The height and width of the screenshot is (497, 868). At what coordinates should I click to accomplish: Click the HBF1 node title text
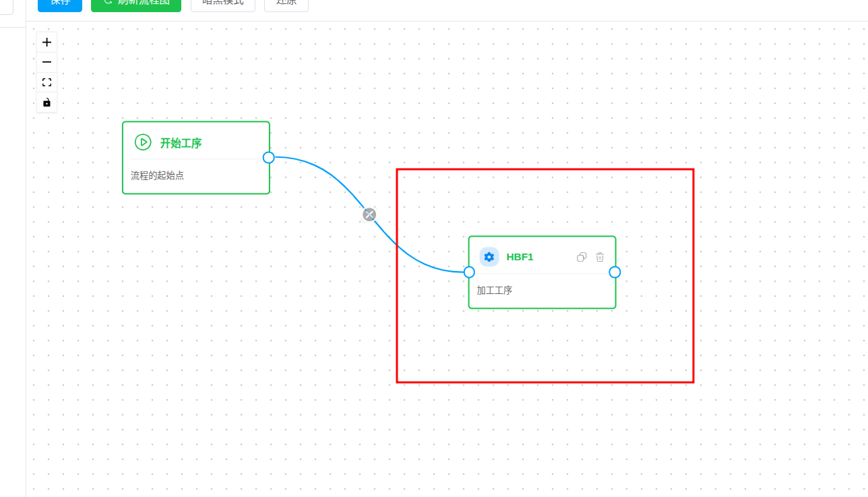(x=519, y=257)
